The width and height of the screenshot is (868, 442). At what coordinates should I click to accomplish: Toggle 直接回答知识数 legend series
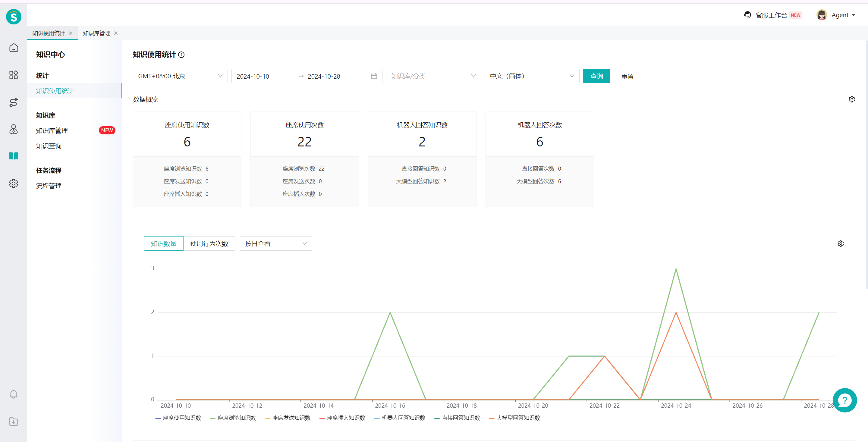pos(457,418)
